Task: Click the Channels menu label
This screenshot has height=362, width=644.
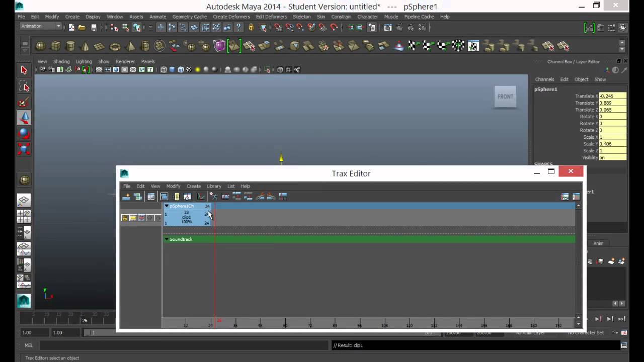Action: coord(544,79)
